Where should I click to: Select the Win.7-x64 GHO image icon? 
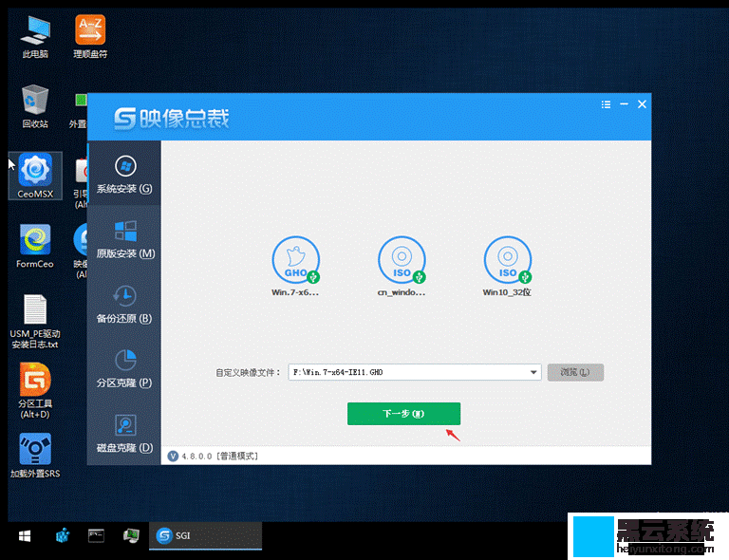point(295,260)
